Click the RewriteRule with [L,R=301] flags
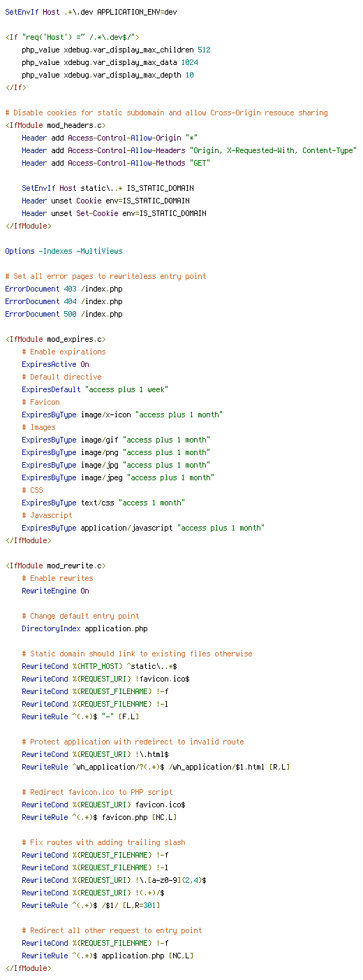Image resolution: width=363 pixels, height=980 pixels. pyautogui.click(x=91, y=906)
